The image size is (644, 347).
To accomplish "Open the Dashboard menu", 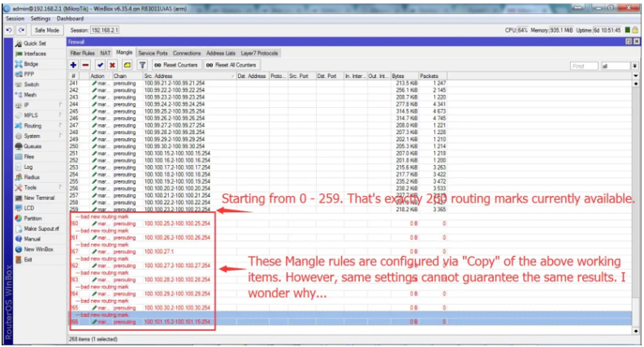I will pyautogui.click(x=70, y=19).
